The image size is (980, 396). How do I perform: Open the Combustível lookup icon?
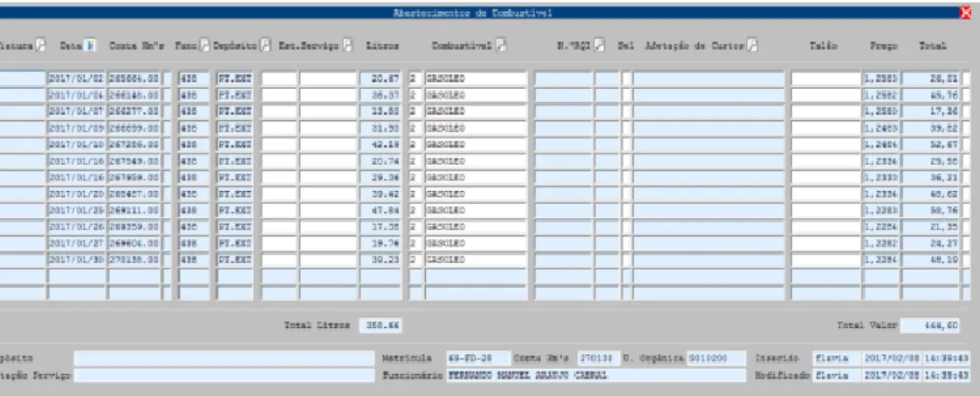tap(501, 45)
